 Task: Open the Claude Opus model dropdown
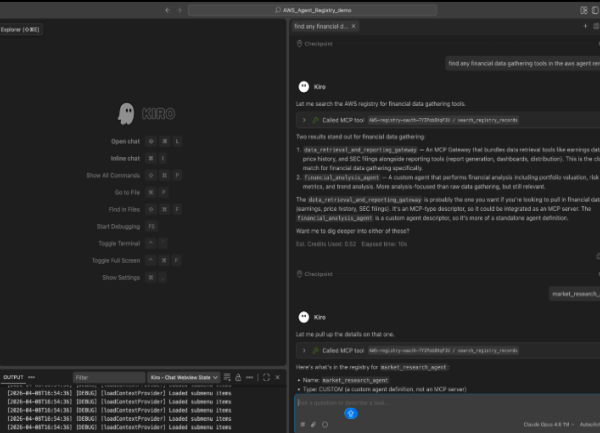click(x=549, y=425)
